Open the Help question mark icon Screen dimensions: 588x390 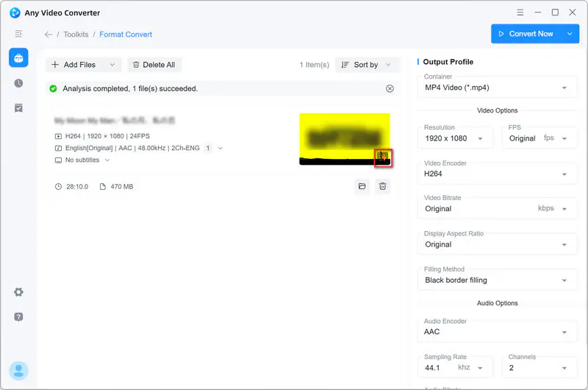(x=18, y=317)
